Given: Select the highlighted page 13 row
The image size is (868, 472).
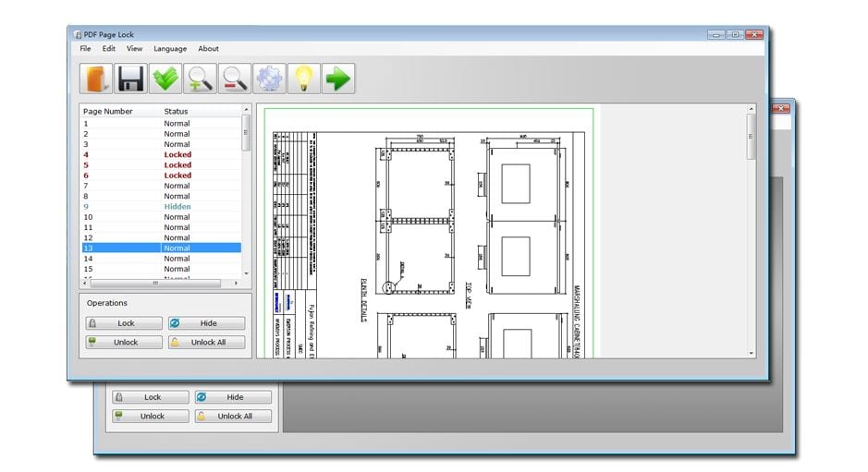Looking at the screenshot, I should (x=162, y=248).
